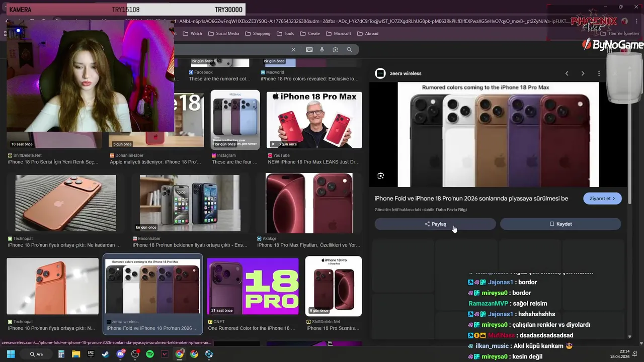Open the Technopat orange camera close-up thumbnail

pyautogui.click(x=52, y=287)
